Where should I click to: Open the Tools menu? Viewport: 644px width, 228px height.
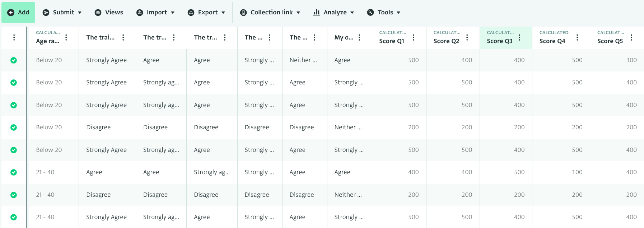click(x=383, y=13)
